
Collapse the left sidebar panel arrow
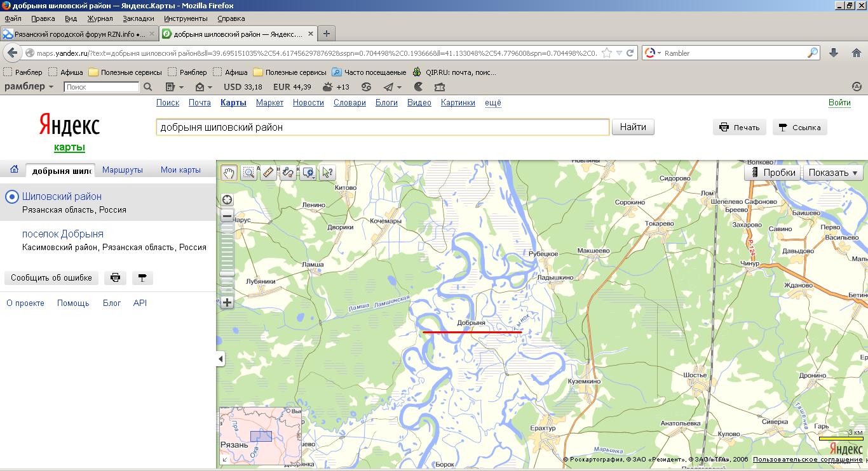pyautogui.click(x=220, y=359)
